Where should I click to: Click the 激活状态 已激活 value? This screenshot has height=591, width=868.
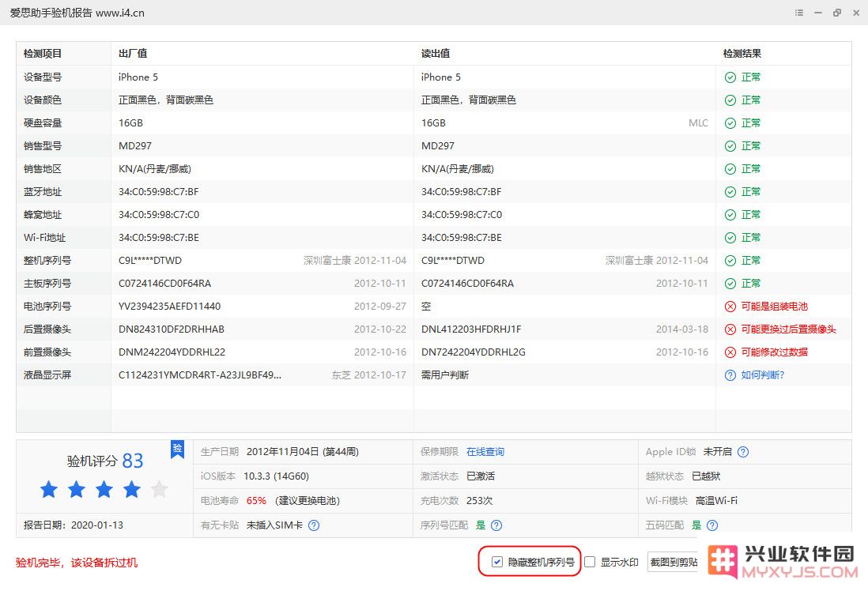[x=481, y=476]
